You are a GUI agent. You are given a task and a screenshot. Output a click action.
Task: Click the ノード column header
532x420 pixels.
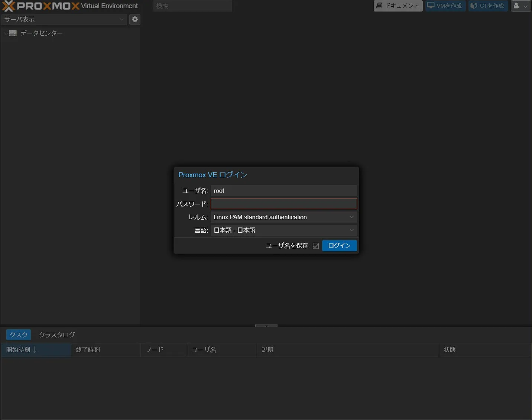tap(163, 350)
